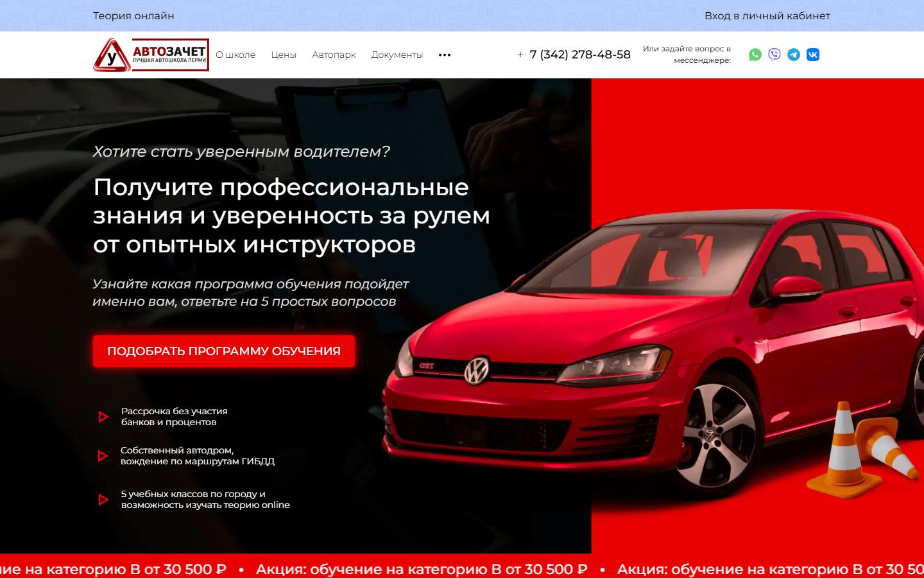Viewport: 924px width, 578px height.
Task: Expand the three-dots more menu
Action: click(x=445, y=55)
